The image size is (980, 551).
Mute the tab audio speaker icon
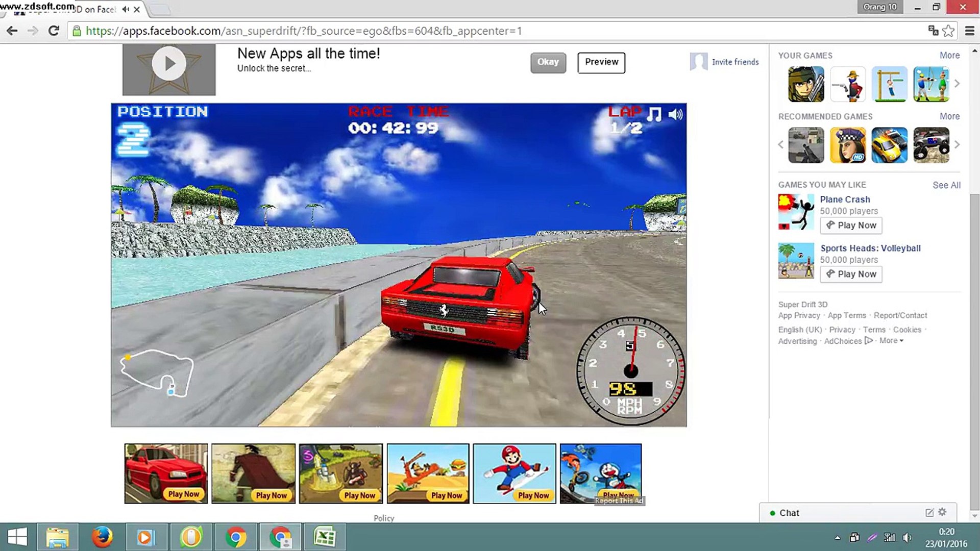[126, 9]
